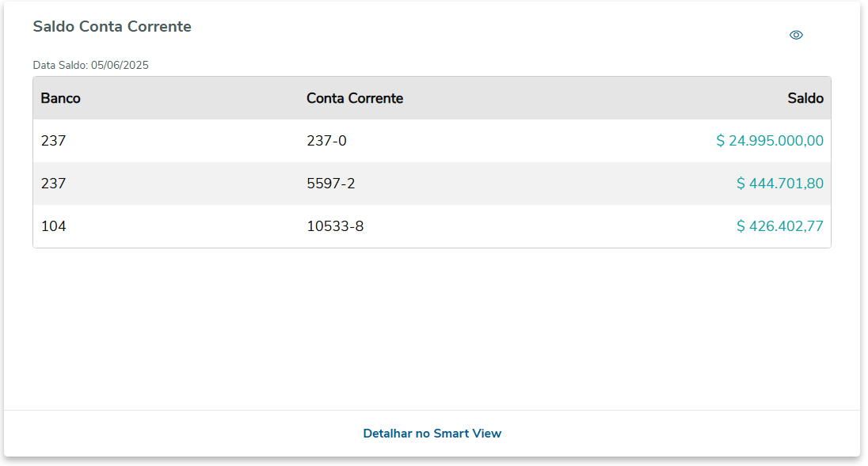Viewport: 868px width, 466px height.
Task: Open the Detalhar no Smart View link
Action: (432, 434)
